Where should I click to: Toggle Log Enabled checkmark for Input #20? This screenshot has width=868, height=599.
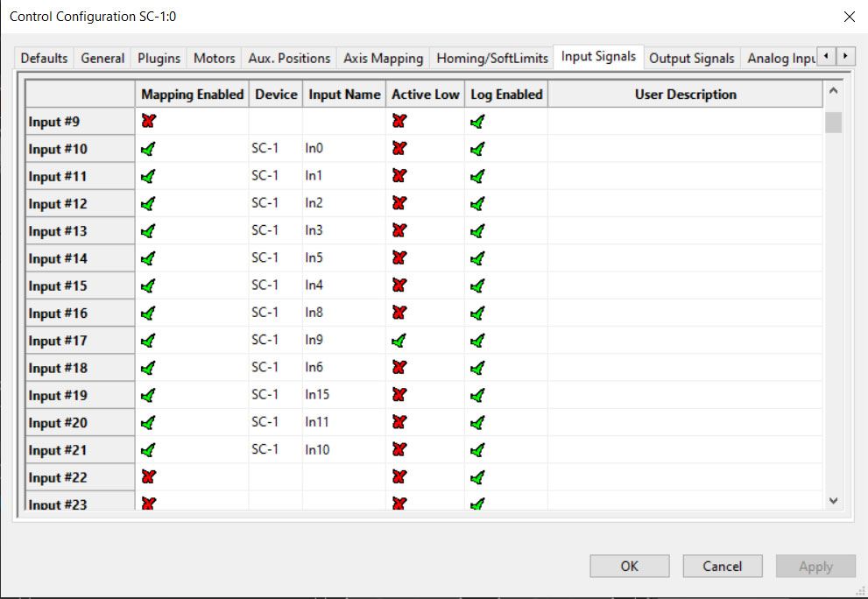click(477, 423)
